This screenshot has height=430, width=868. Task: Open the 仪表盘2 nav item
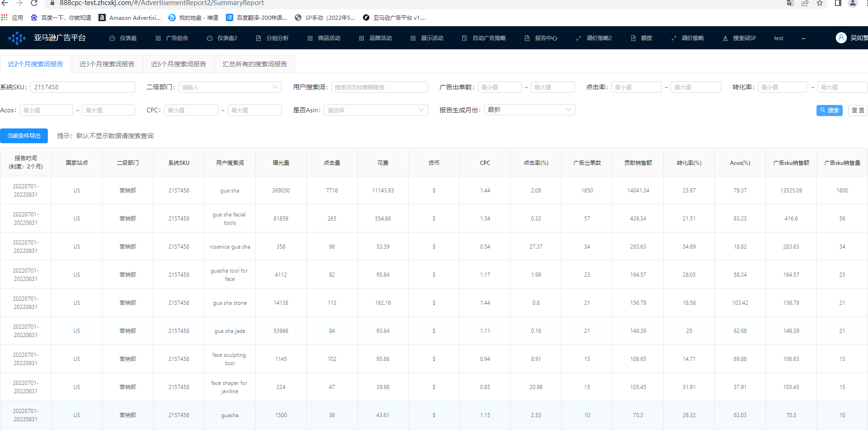222,38
